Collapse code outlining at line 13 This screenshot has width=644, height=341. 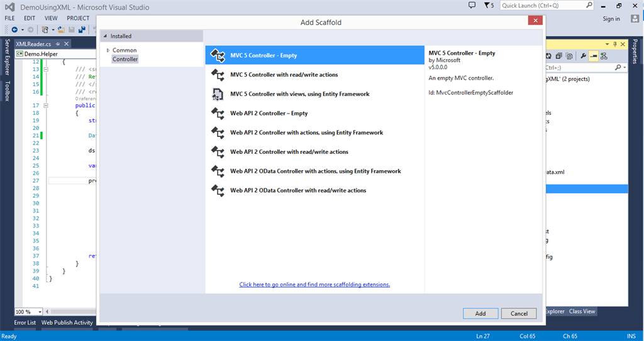coord(46,69)
